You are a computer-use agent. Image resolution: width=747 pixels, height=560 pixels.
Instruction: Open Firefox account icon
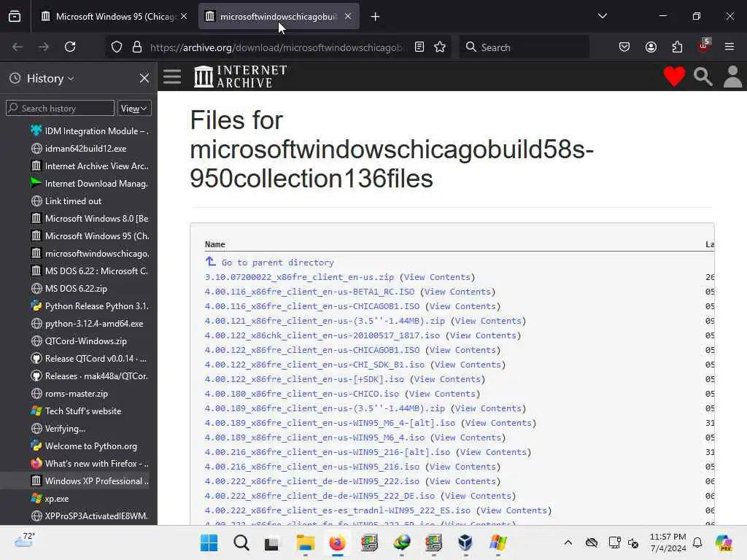[x=651, y=47]
